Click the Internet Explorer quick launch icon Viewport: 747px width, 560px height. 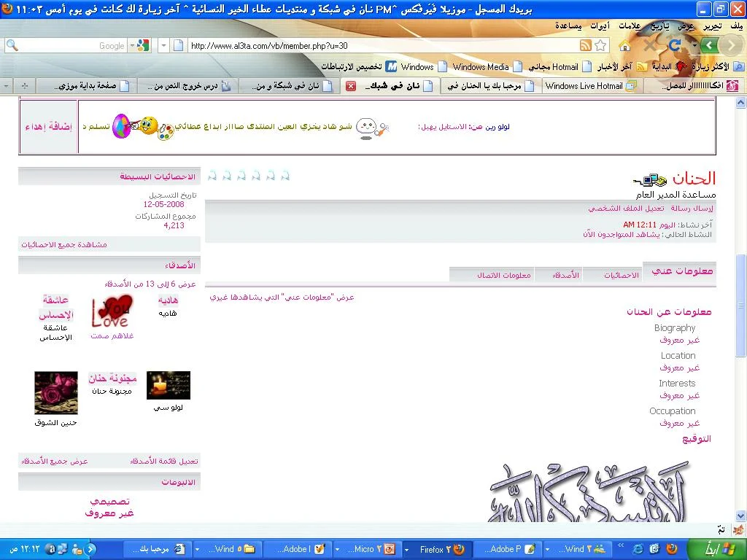[638, 549]
